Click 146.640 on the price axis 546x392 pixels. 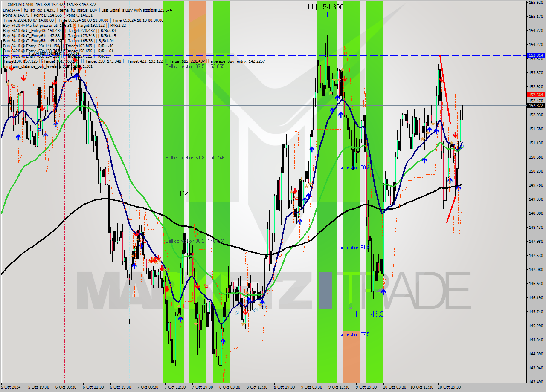pos(536,284)
